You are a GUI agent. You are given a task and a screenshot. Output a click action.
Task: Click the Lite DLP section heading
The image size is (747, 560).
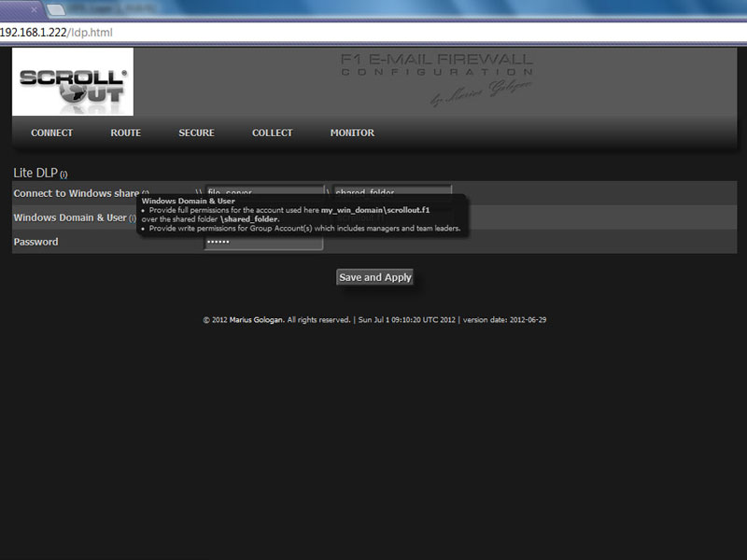coord(35,174)
